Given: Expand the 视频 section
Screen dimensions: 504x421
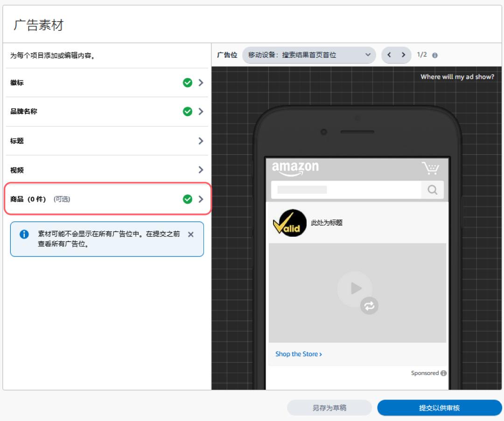Looking at the screenshot, I should point(201,170).
